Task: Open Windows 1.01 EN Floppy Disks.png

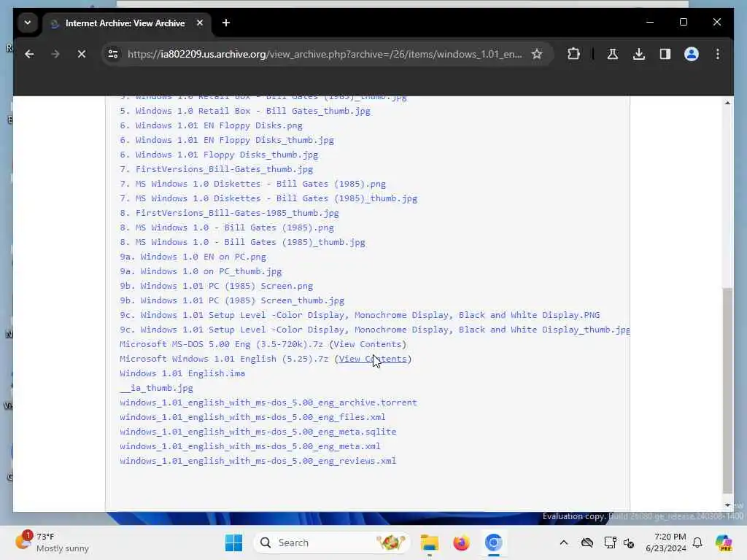Action: pyautogui.click(x=211, y=125)
